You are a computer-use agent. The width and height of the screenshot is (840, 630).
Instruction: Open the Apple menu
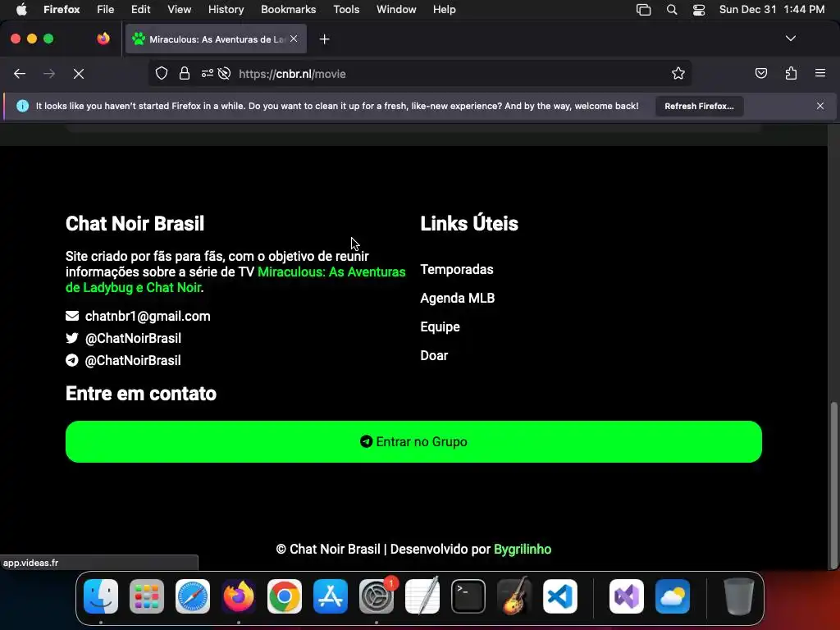pos(21,9)
